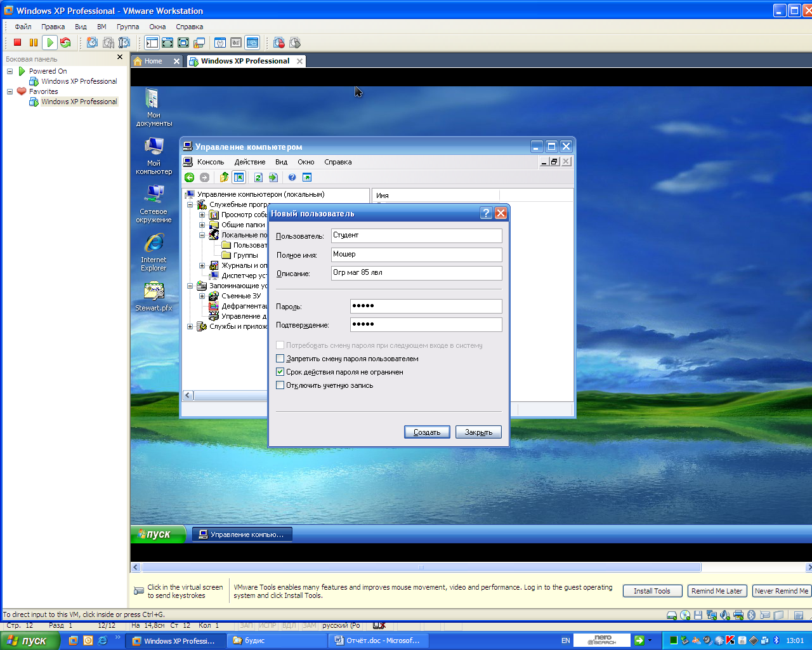Click the Never Remind Me button
The image size is (812, 650).
pyautogui.click(x=782, y=591)
